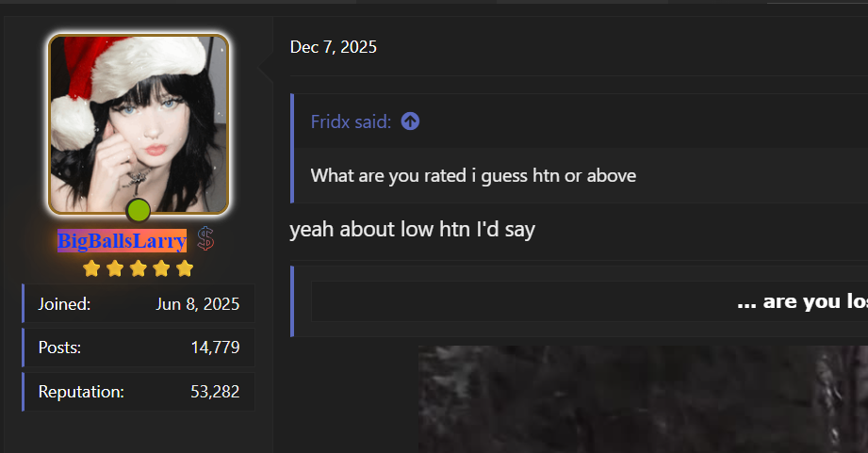Click the fifth gold star in rating row

click(185, 268)
